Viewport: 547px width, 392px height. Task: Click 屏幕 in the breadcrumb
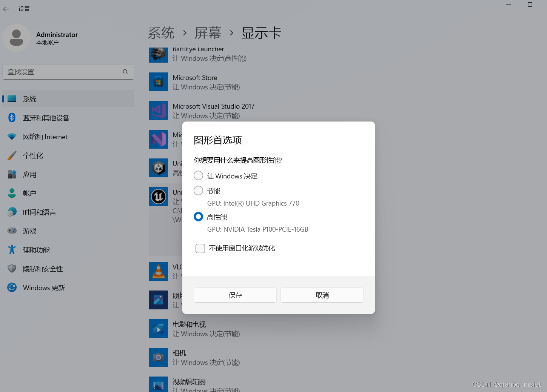click(208, 33)
